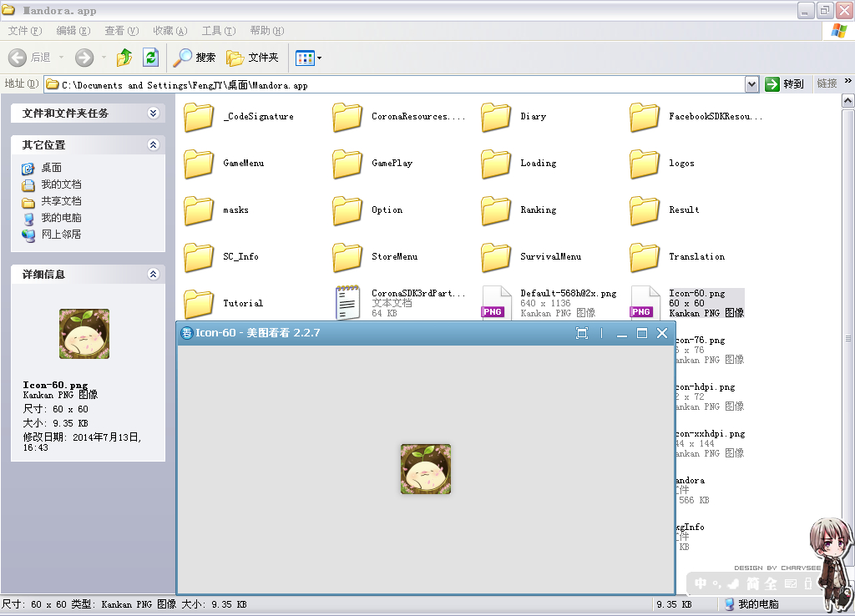The height and width of the screenshot is (616, 855).
Task: Open the Back history dropdown arrow
Action: [61, 58]
